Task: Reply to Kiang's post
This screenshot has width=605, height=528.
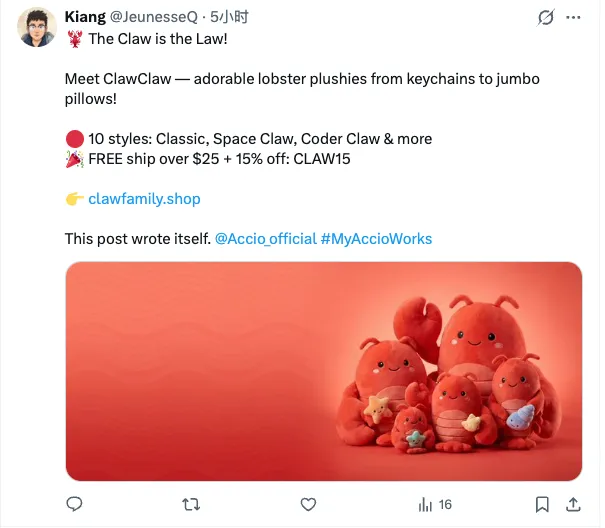Action: pos(74,504)
